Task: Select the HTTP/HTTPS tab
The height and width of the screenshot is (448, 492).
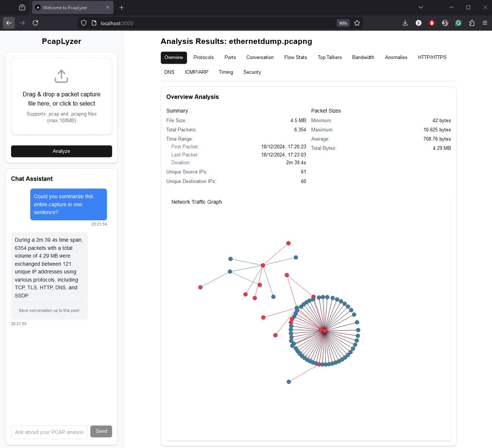Action: (432, 58)
